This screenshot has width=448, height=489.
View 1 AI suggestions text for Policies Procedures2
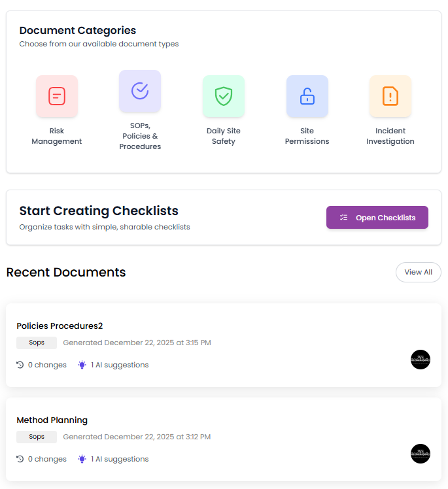coord(120,365)
